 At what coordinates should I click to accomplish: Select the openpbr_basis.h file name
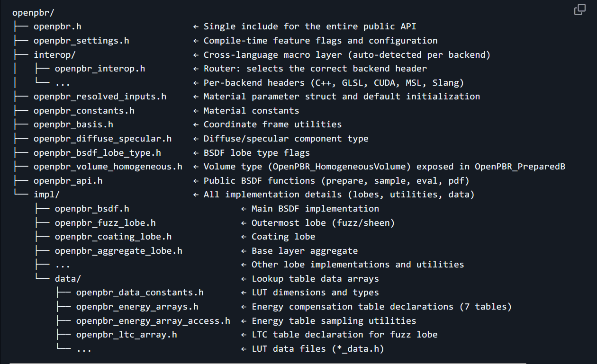(73, 124)
